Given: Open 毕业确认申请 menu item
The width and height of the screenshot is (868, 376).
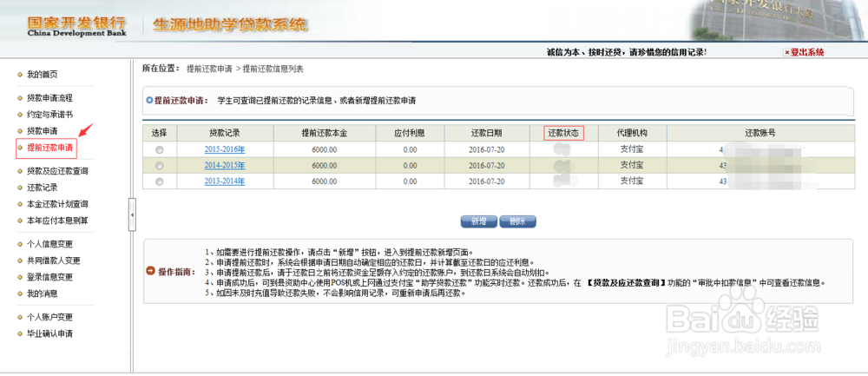Looking at the screenshot, I should tap(49, 334).
